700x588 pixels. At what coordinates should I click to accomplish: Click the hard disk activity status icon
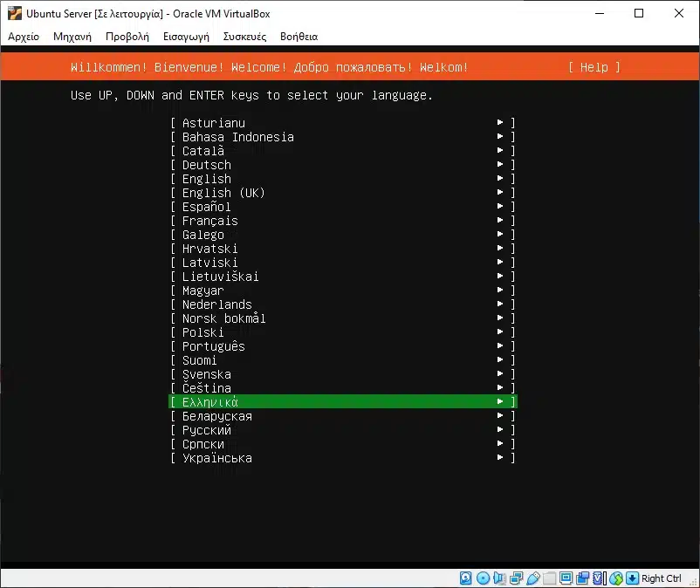(465, 578)
